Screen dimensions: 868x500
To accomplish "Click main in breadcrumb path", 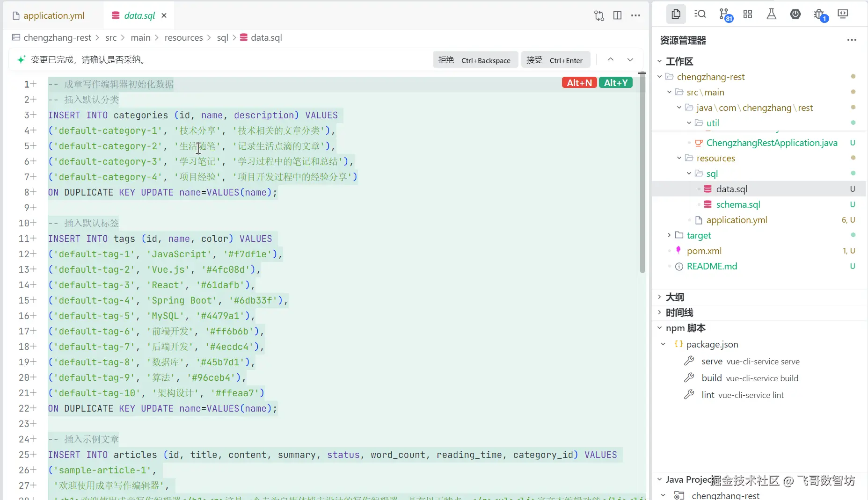I will click(140, 37).
